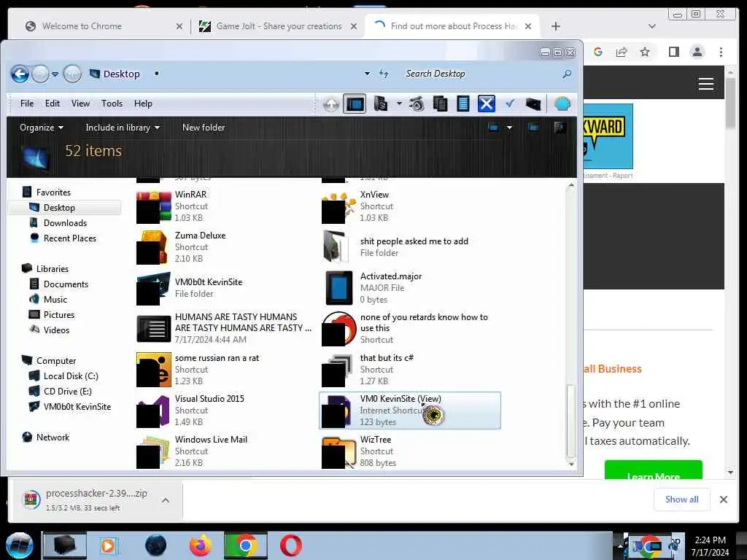Screen dimensions: 747x560
Task: Open the Help menu
Action: tap(143, 104)
